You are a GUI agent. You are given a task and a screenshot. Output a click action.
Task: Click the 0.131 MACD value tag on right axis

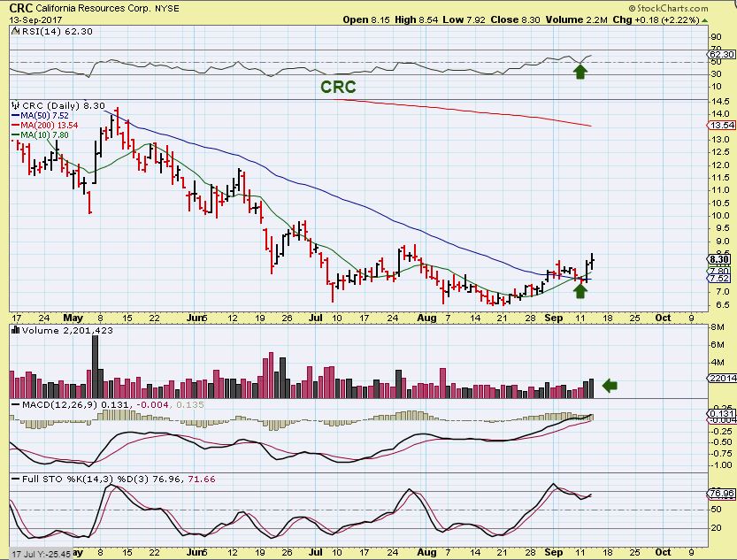(721, 413)
